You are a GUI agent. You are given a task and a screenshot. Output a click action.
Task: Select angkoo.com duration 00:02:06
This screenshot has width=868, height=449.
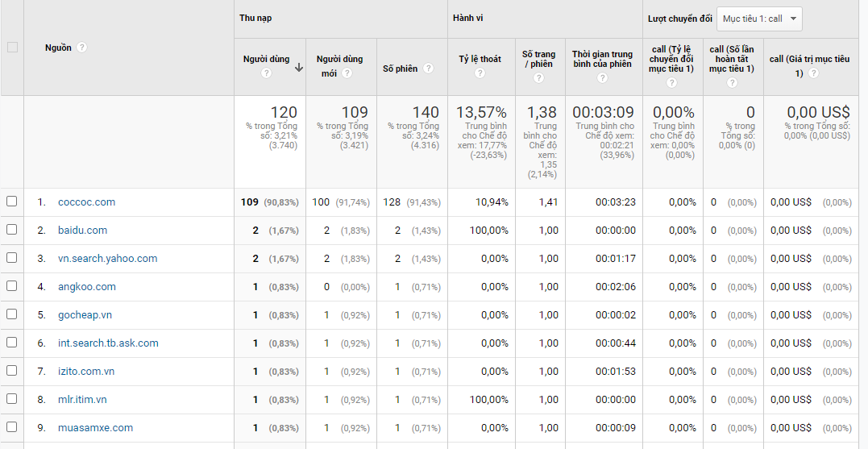click(x=616, y=287)
